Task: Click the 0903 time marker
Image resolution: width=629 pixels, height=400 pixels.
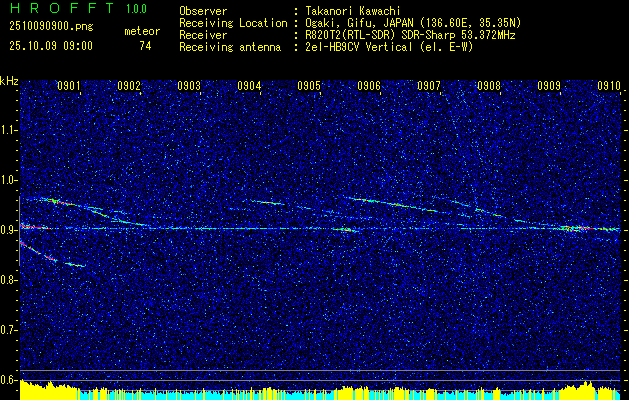Action: (189, 85)
